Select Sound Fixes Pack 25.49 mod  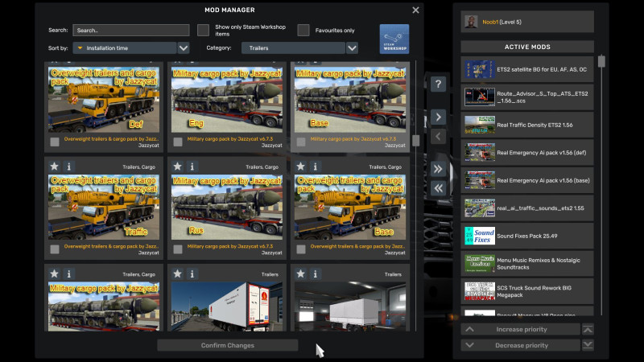[527, 236]
